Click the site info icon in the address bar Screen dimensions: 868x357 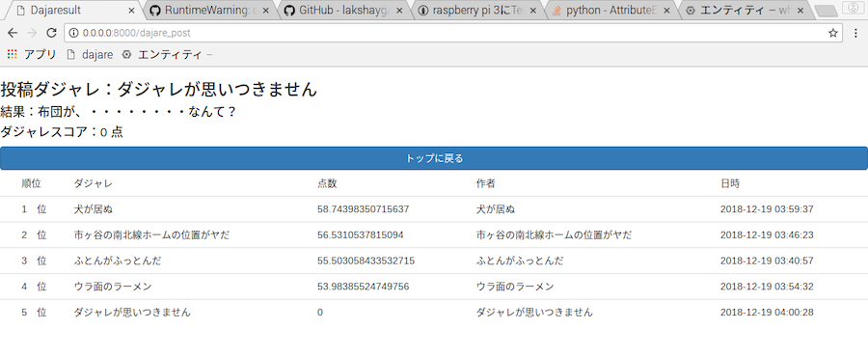tap(74, 33)
